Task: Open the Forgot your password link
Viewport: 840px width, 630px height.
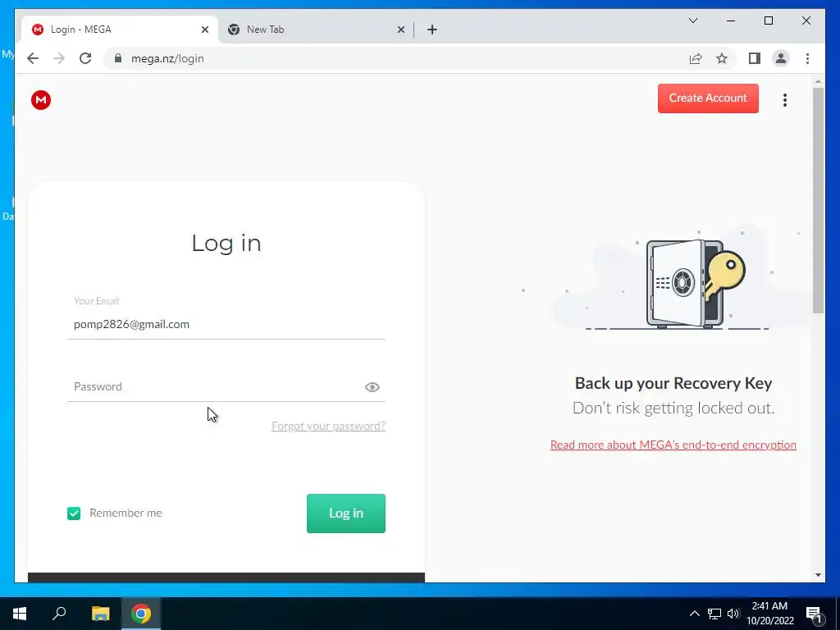Action: tap(328, 426)
